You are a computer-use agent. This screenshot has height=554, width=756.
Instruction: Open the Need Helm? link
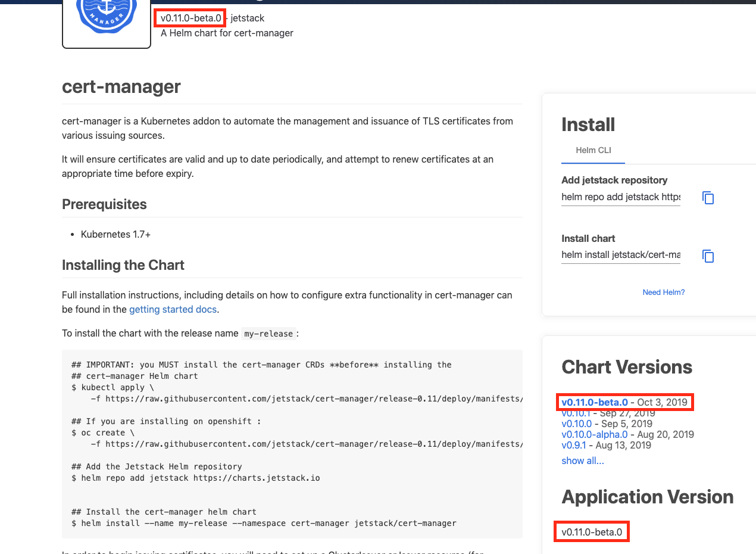tap(664, 292)
